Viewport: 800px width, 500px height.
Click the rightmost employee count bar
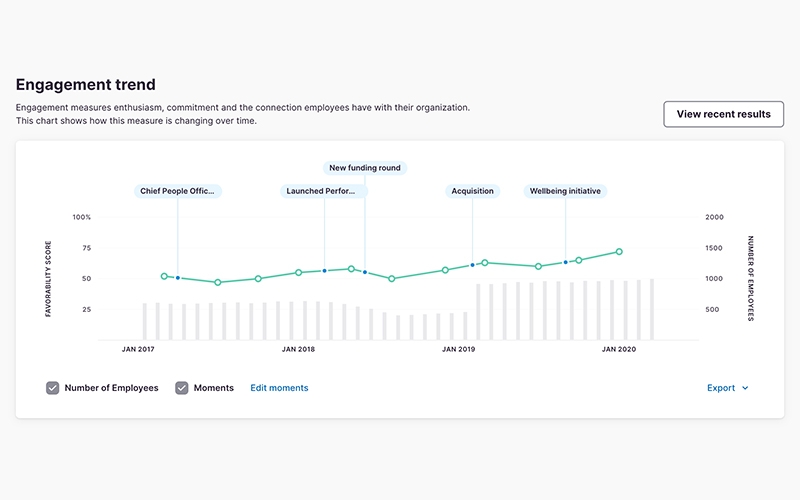point(652,309)
